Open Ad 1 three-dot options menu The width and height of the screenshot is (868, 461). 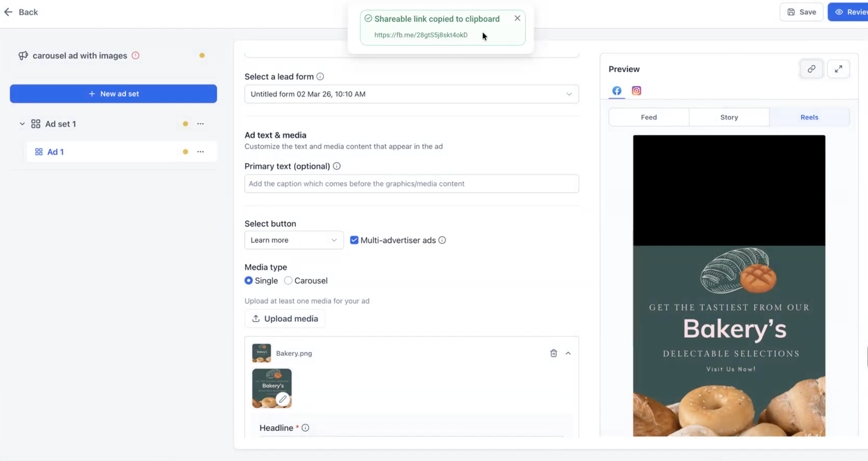pos(200,152)
